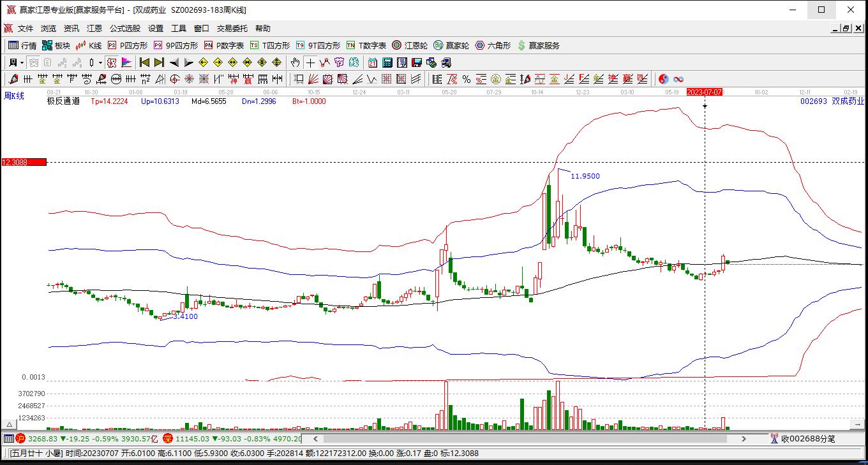Click the 11.9500 high price label
The image size is (868, 465).
(585, 176)
